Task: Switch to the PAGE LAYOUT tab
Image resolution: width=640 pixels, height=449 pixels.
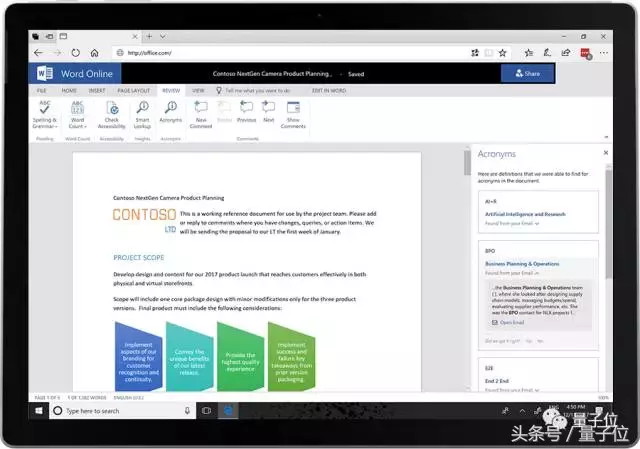Action: click(x=133, y=90)
